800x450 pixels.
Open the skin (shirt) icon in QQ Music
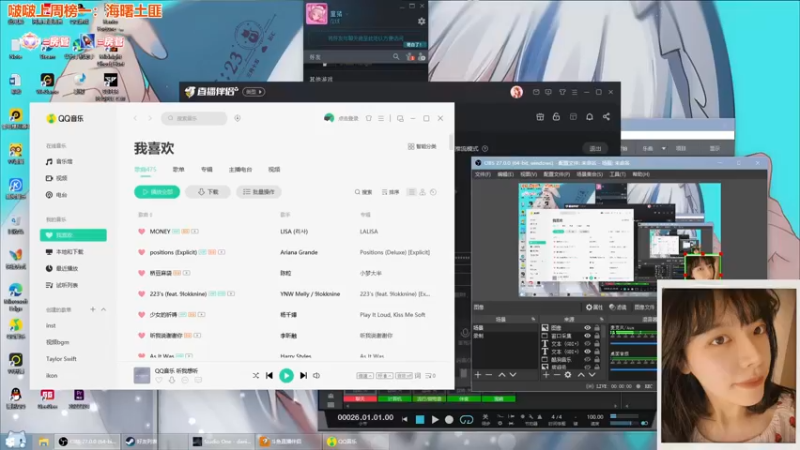pos(368,118)
